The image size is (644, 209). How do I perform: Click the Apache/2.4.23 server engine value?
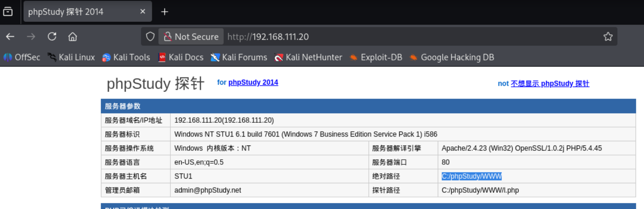(x=521, y=148)
